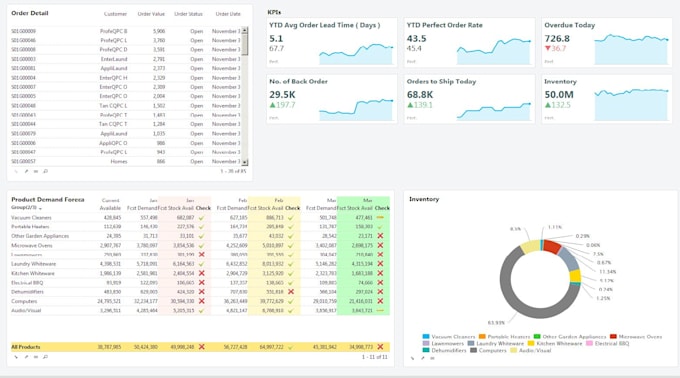Click Feb check mark for Laundry Whiteware

pyautogui.click(x=291, y=264)
